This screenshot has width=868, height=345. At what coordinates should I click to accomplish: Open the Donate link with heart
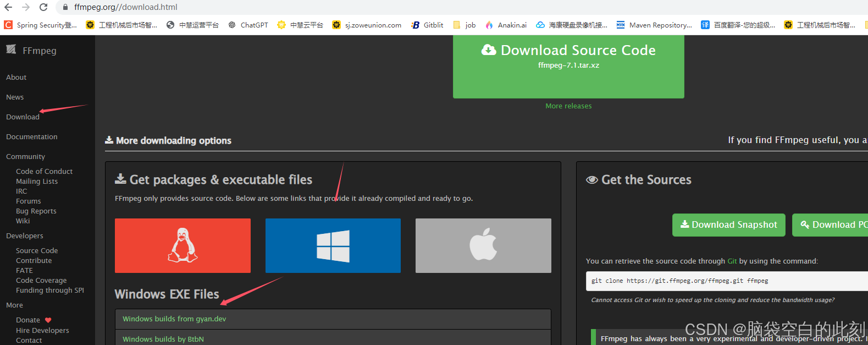click(34, 320)
